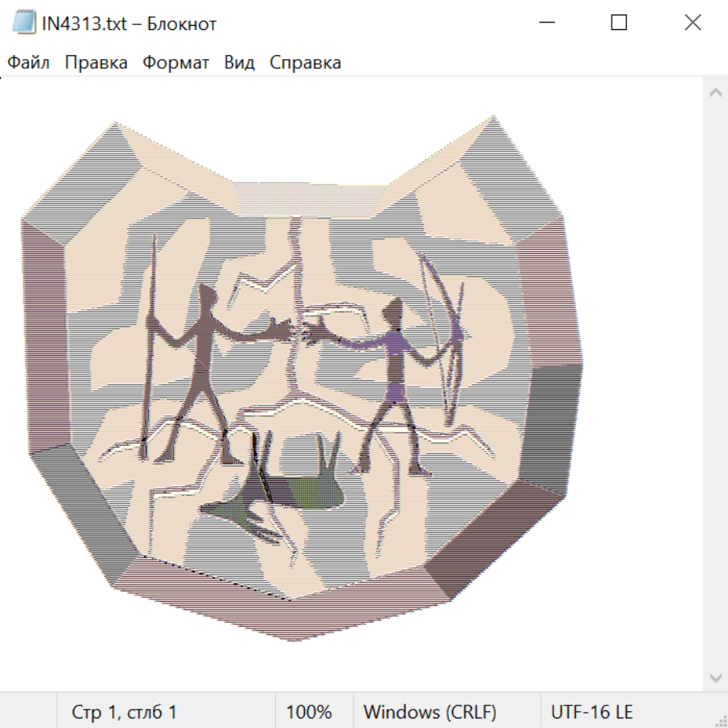Click the Стр 1, стлб 1 status field
The height and width of the screenshot is (728, 728).
coord(125,712)
